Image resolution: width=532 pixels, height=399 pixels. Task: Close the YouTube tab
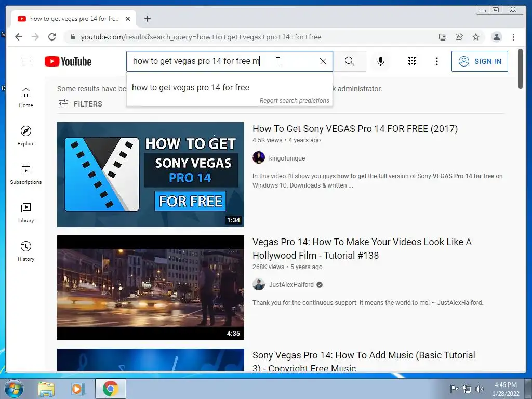point(128,19)
